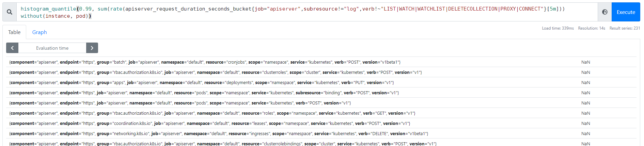Image resolution: width=644 pixels, height=146 pixels.
Task: Focus the Evaluation time input field
Action: (52, 48)
